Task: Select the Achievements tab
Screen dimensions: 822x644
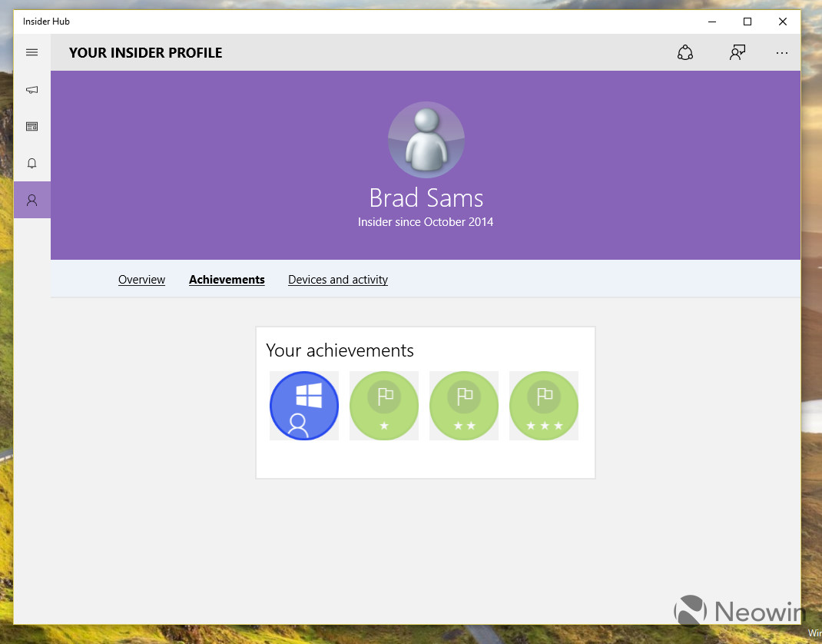Action: pyautogui.click(x=227, y=280)
